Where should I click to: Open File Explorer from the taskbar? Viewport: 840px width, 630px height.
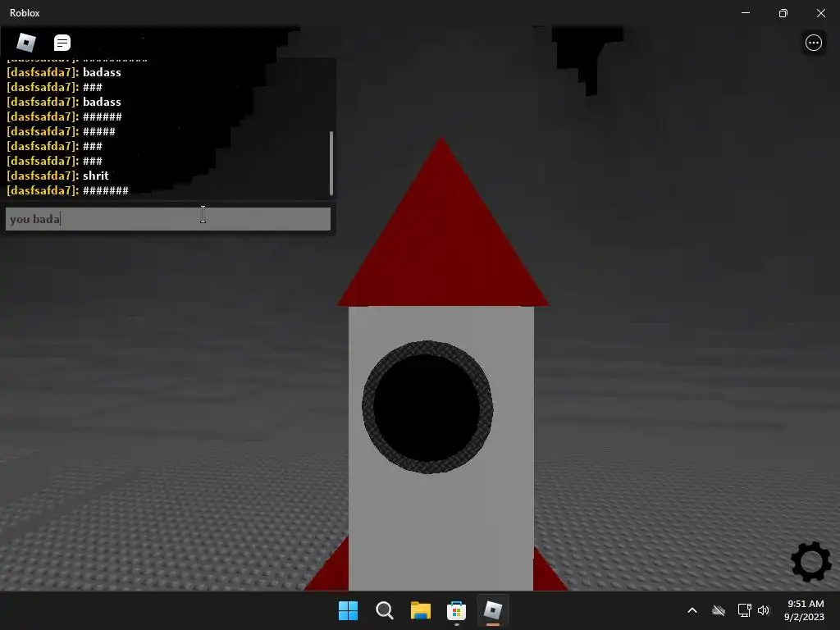[421, 610]
